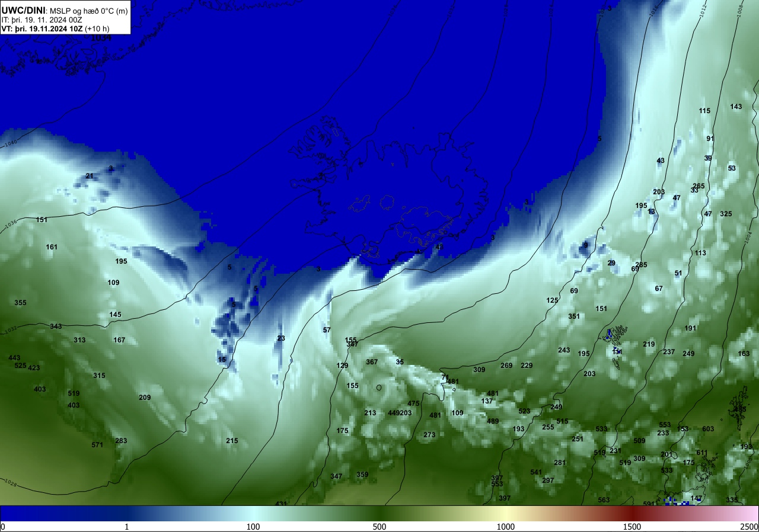Click the height value "269"

pos(506,366)
